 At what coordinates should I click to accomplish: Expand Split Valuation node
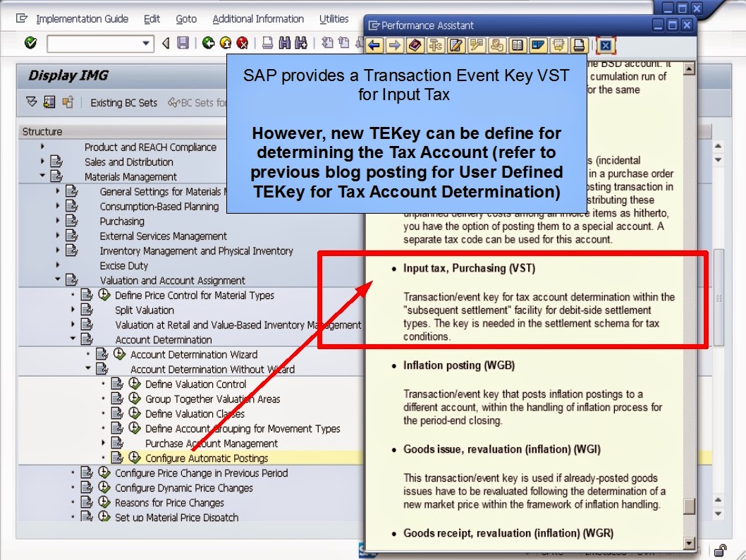73,309
